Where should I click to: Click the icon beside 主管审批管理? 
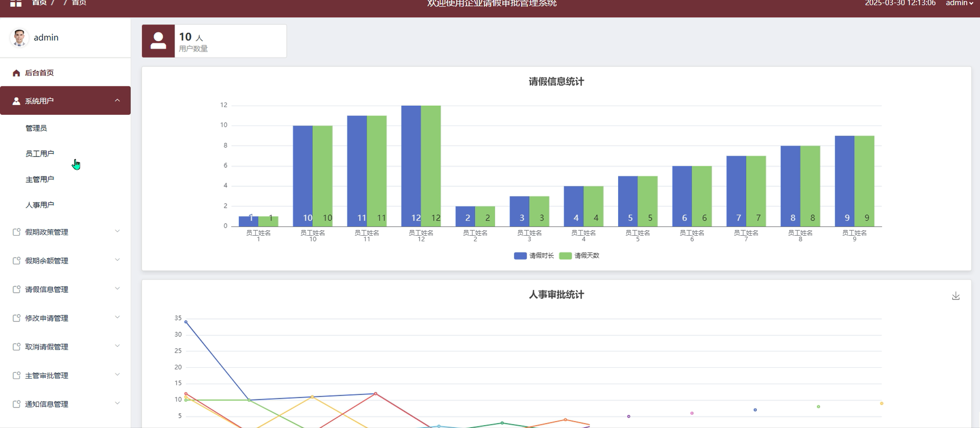pos(16,375)
